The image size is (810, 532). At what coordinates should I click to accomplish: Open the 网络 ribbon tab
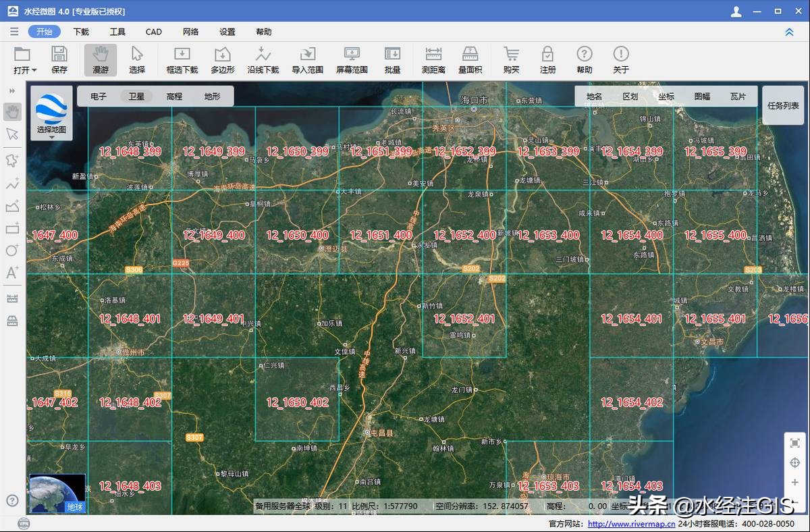(190, 32)
